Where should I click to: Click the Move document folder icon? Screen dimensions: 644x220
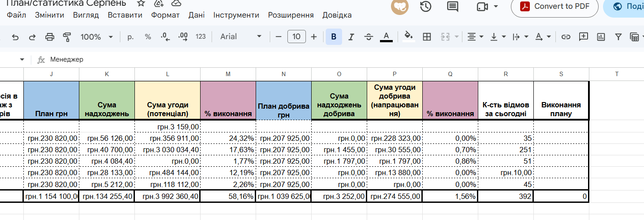pos(159,4)
